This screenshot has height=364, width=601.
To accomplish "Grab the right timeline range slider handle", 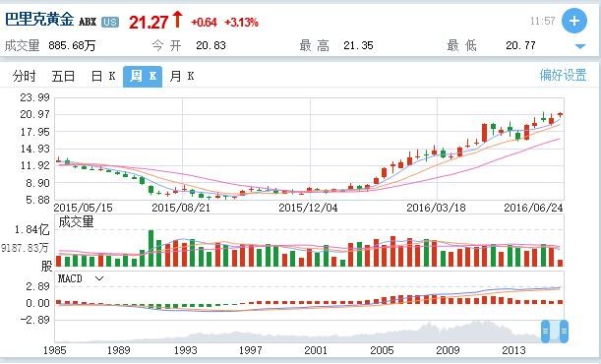I will click(x=564, y=331).
